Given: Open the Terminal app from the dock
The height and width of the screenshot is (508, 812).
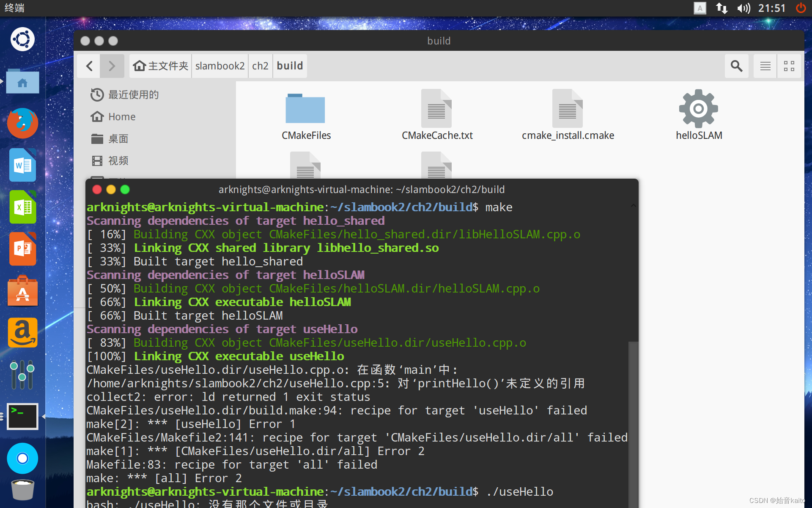Looking at the screenshot, I should click(x=22, y=416).
